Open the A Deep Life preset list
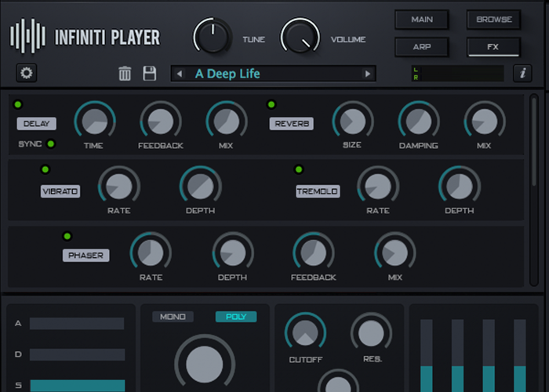The width and height of the screenshot is (549, 392). [272, 74]
